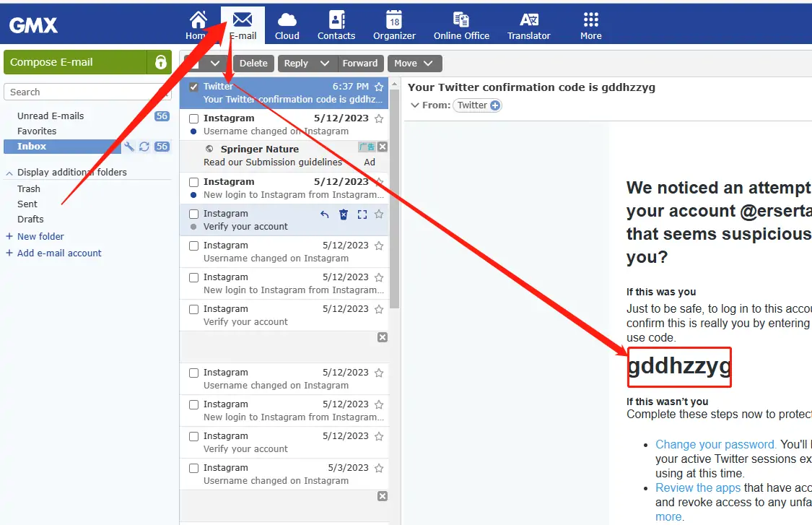812x525 pixels.
Task: Open the Cloud section
Action: (x=287, y=25)
